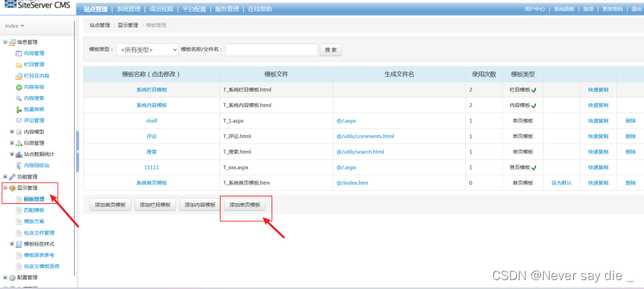Open the 在线帮助 top menu
644x289 pixels.
[x=260, y=9]
